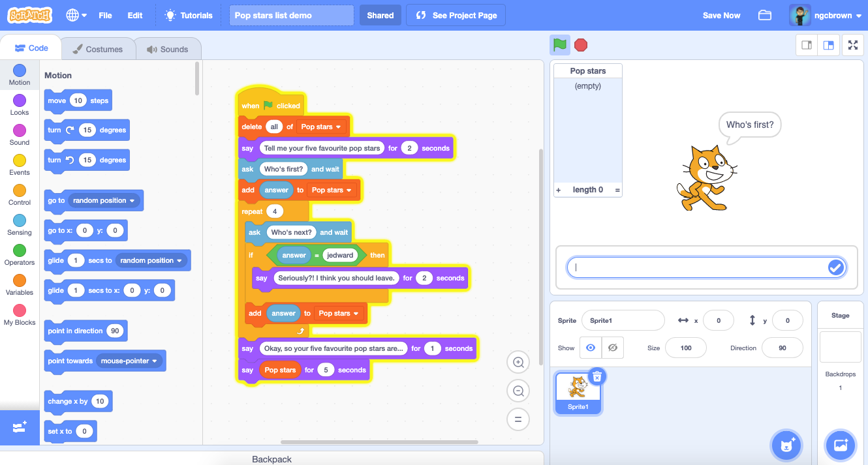Open Pop stars dropdown inside repeat loop
Image resolution: width=868 pixels, height=465 pixels.
(x=339, y=313)
